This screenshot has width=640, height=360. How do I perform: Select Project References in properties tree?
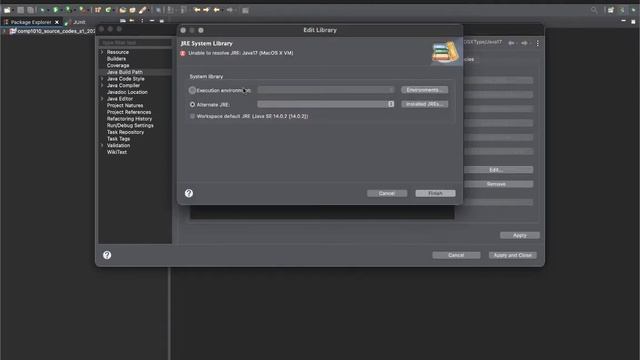(x=129, y=112)
